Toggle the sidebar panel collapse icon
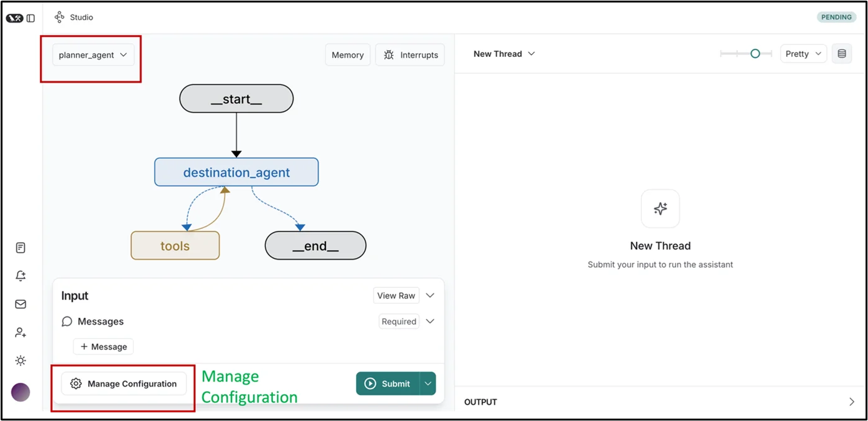Viewport: 868px width, 421px height. pyautogui.click(x=31, y=18)
